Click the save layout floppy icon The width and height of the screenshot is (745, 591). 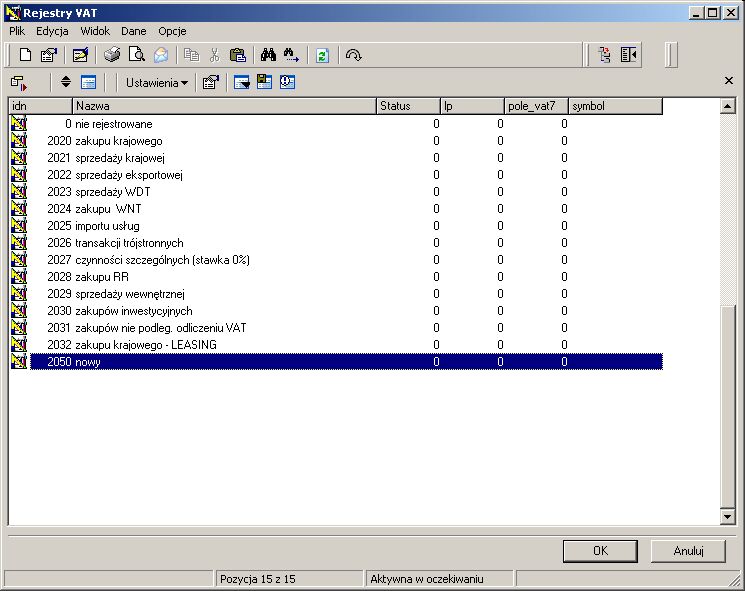pyautogui.click(x=264, y=82)
